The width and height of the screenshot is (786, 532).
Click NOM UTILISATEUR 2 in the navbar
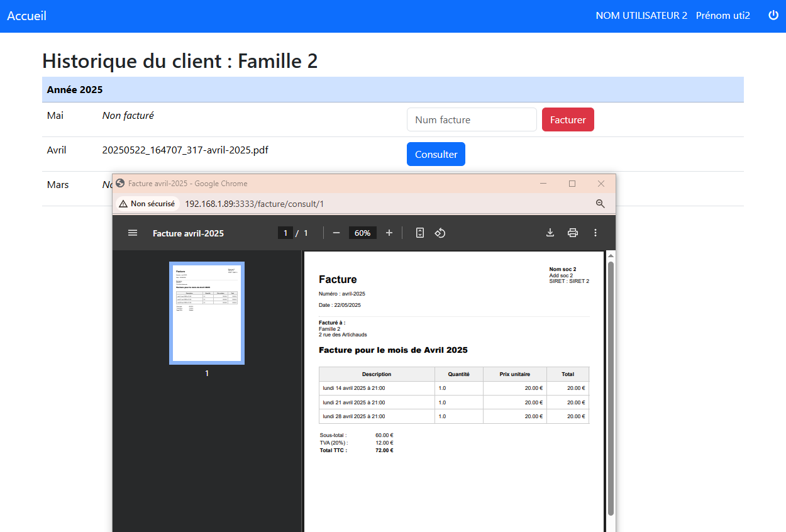click(x=641, y=16)
